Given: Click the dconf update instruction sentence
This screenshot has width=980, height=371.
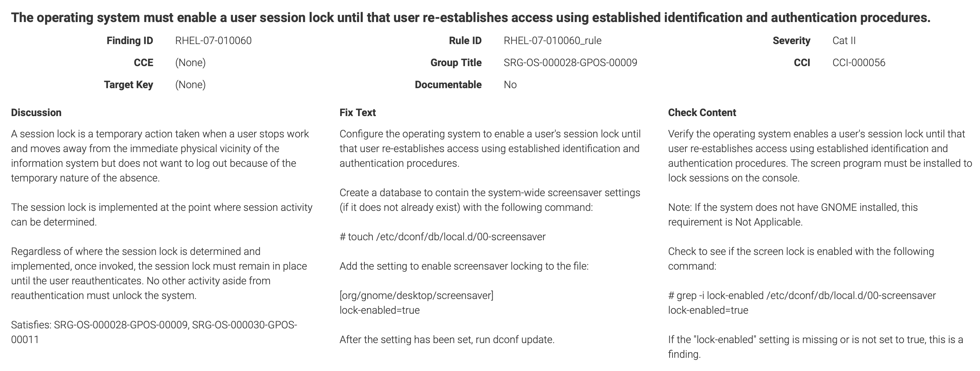Looking at the screenshot, I should pos(447,339).
